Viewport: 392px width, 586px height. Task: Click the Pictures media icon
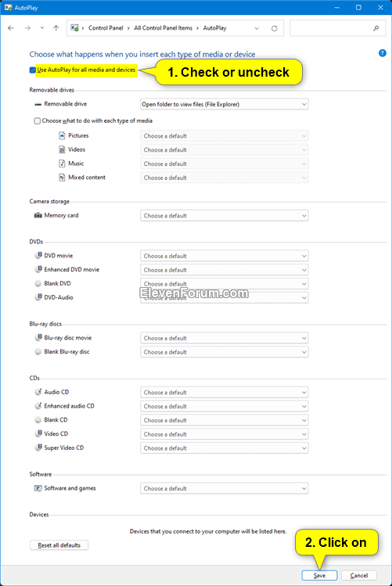(x=62, y=135)
